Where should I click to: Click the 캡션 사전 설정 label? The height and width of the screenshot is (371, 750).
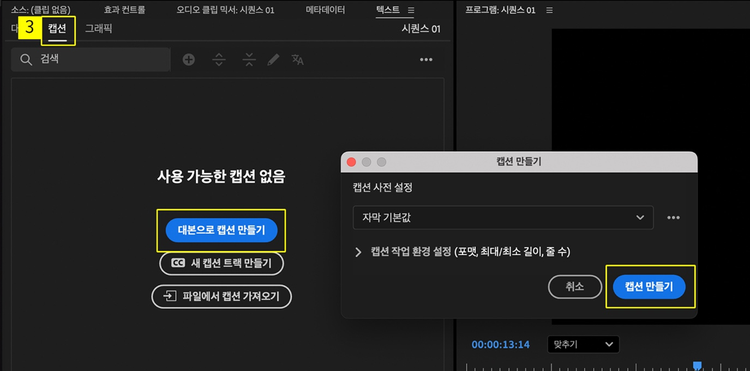tap(383, 188)
